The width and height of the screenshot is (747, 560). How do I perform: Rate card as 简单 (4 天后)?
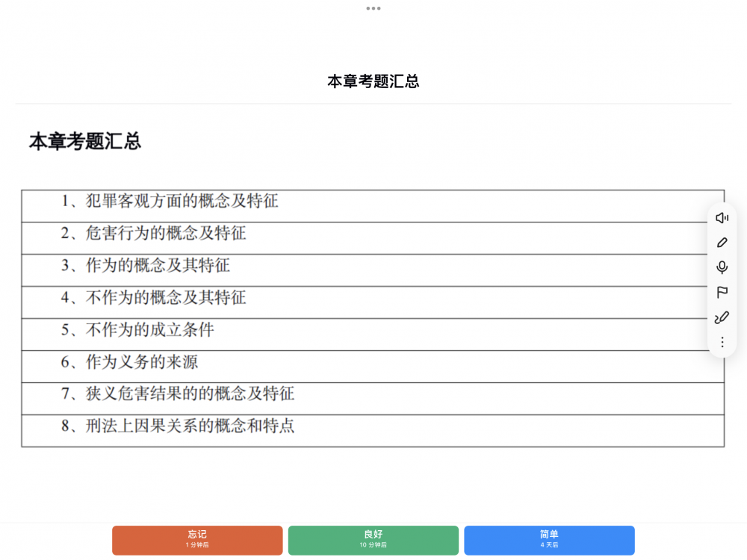[549, 540]
